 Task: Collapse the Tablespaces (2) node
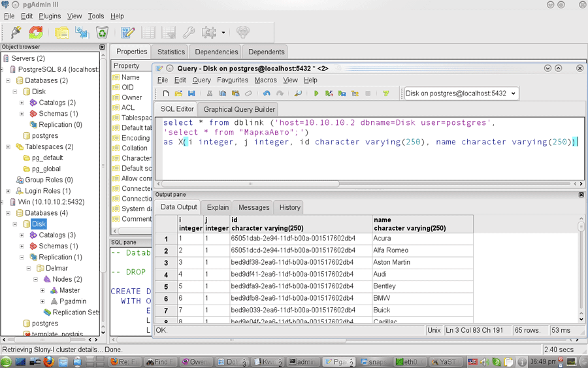pos(8,147)
